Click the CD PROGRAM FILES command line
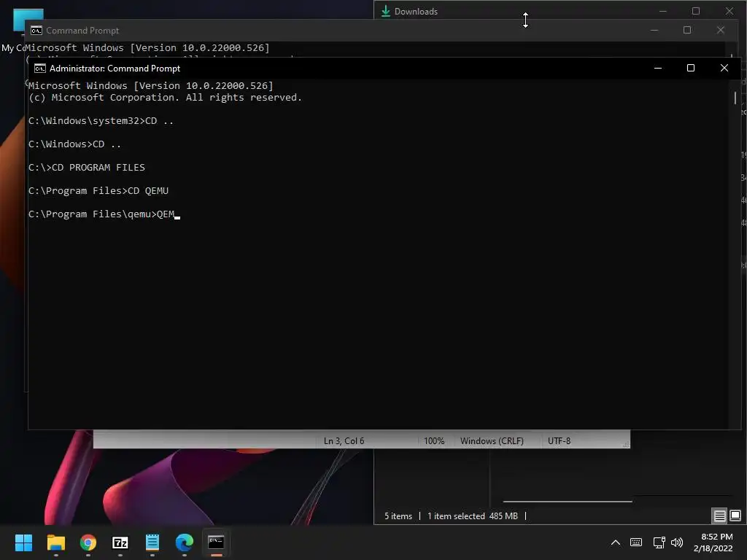Screen dimensions: 747x560 [x=87, y=168]
